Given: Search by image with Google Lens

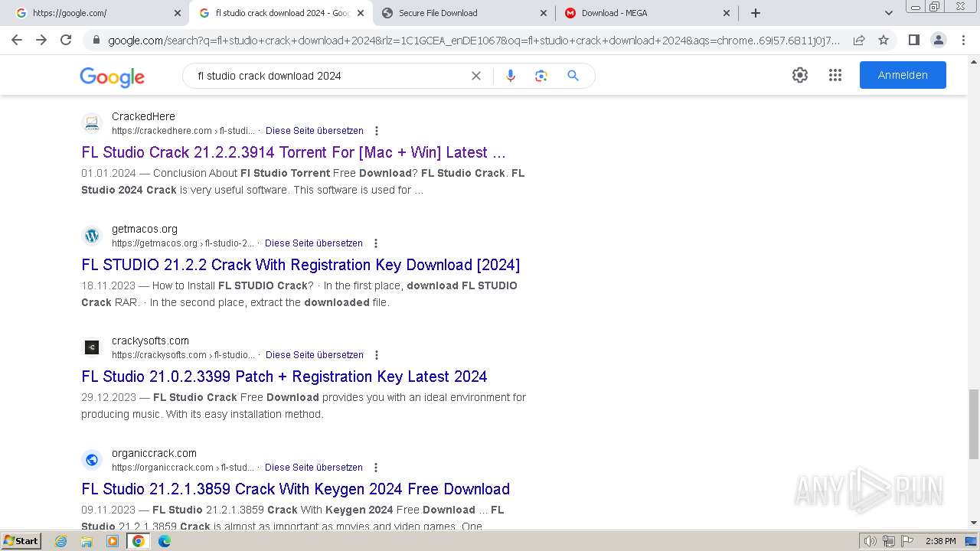Looking at the screenshot, I should coord(541,76).
